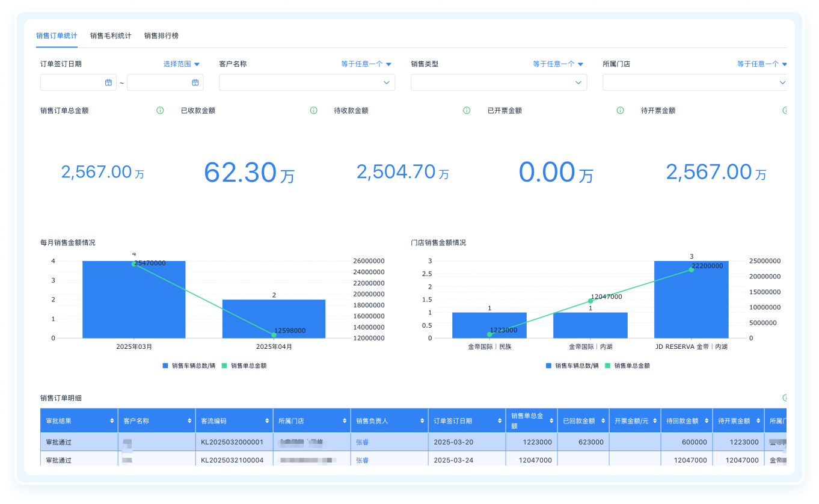Image resolution: width=819 pixels, height=504 pixels.
Task: Toggle 销售单总金额 legend in monthly chart
Action: (x=244, y=365)
